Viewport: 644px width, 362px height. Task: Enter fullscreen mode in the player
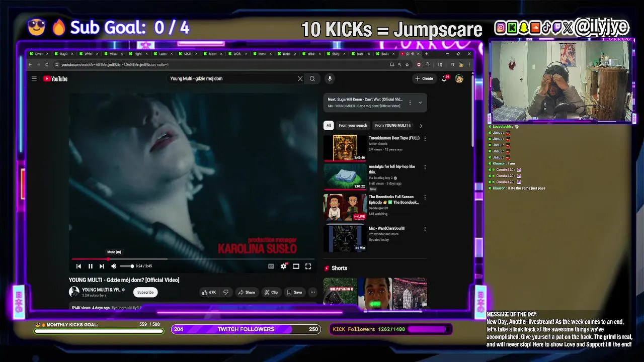[308, 266]
